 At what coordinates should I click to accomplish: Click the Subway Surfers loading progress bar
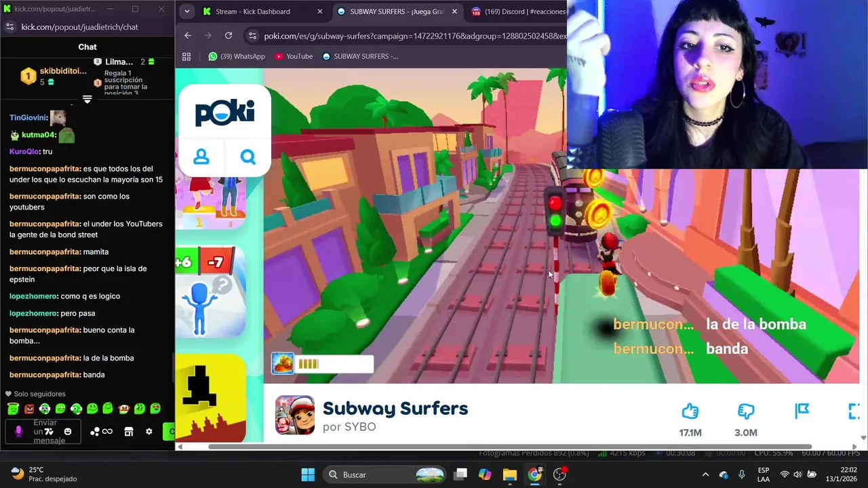click(334, 364)
